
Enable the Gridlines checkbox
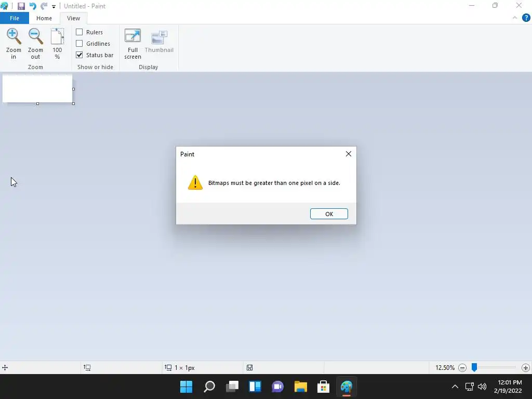pyautogui.click(x=79, y=44)
